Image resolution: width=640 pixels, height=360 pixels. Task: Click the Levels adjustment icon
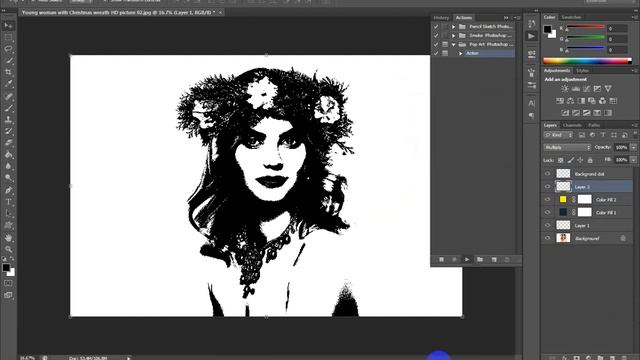pyautogui.click(x=576, y=89)
